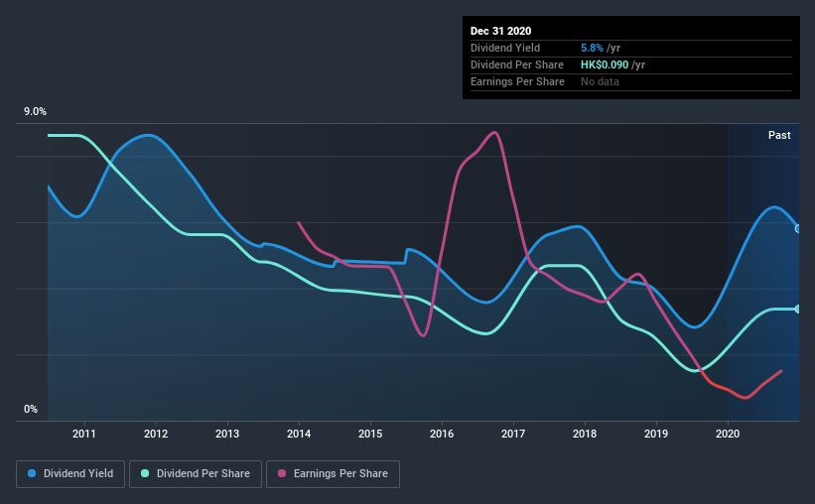This screenshot has height=504, width=815.
Task: Toggle the Dividend Per Share legend button
Action: [x=196, y=474]
